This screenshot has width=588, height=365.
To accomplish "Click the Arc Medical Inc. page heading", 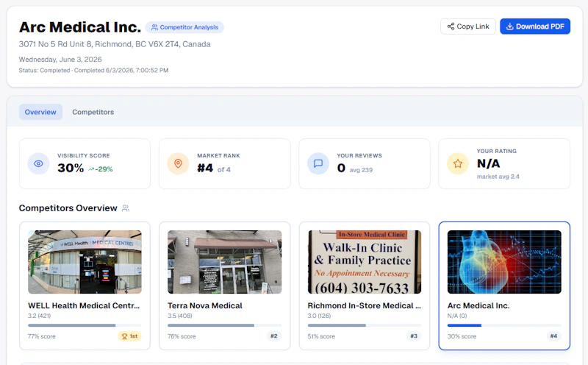I will pyautogui.click(x=80, y=27).
